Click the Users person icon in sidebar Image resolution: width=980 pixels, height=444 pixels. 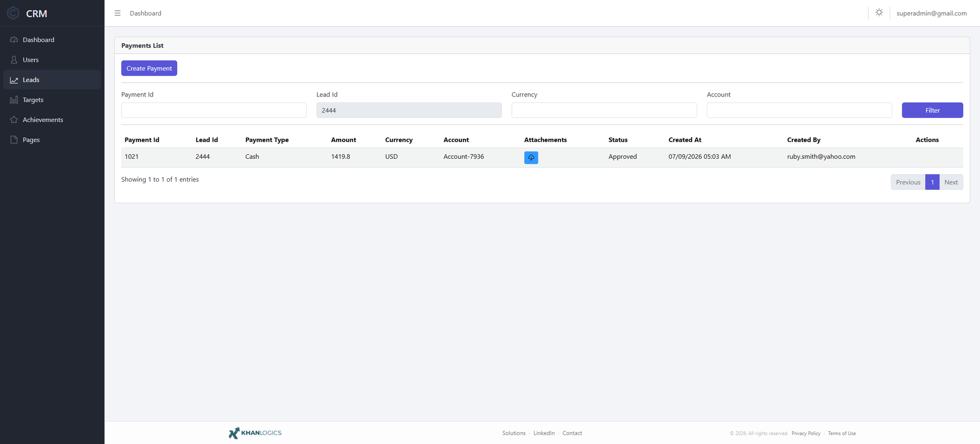point(14,60)
